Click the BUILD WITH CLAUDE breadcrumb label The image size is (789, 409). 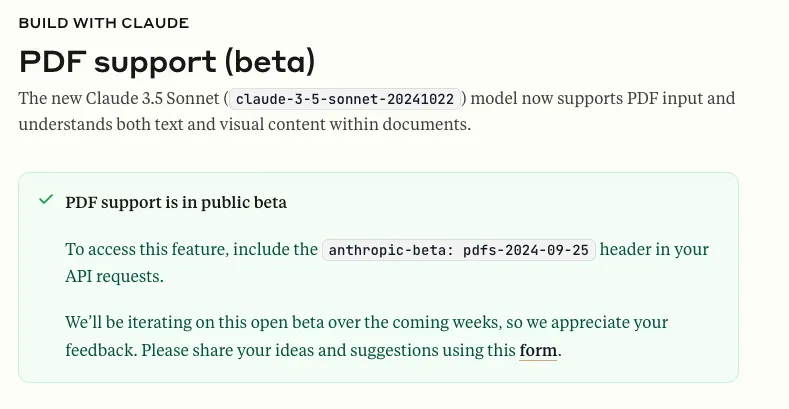click(103, 22)
